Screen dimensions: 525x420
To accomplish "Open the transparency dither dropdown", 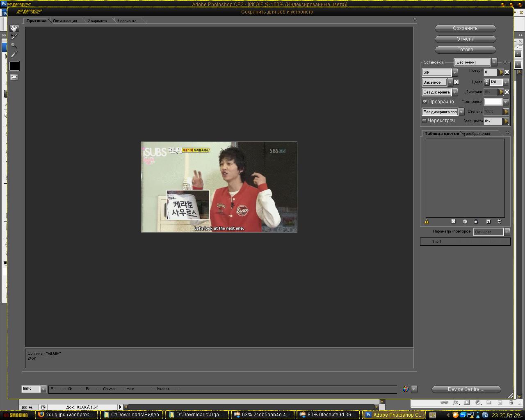I will pyautogui.click(x=461, y=112).
